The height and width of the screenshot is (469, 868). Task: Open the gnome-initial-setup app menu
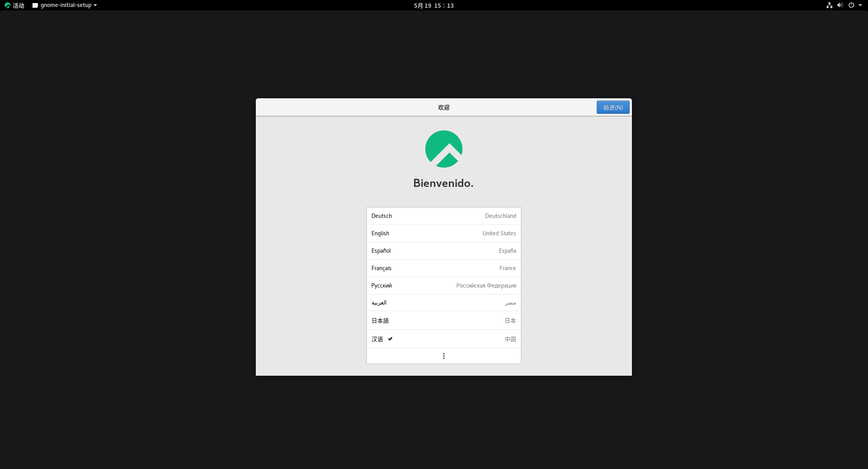coord(65,5)
